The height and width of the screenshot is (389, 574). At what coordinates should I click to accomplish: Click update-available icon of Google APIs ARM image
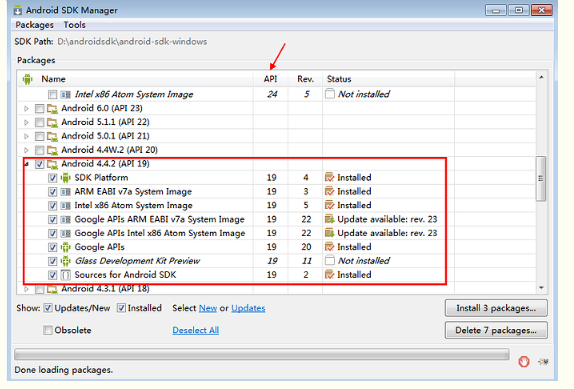[329, 219]
